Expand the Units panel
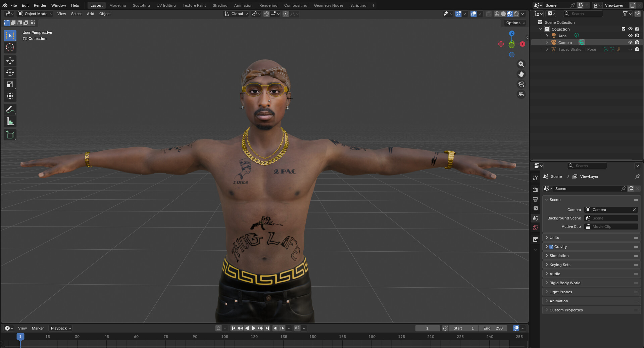644x348 pixels. (x=591, y=238)
